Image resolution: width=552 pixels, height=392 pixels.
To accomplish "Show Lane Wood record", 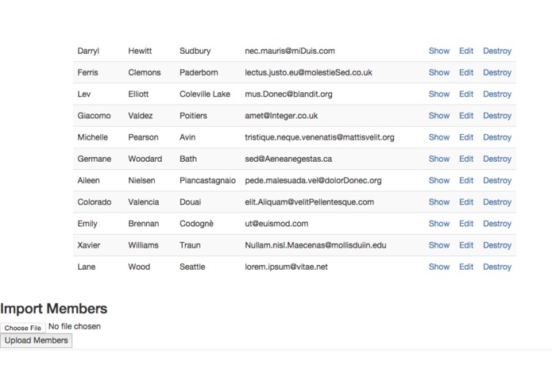I will coord(439,267).
